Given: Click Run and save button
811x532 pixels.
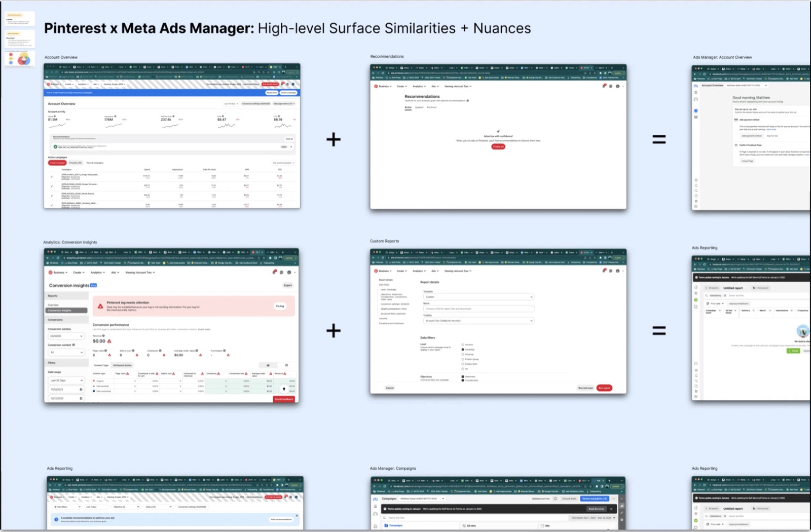Looking at the screenshot, I should point(585,388).
